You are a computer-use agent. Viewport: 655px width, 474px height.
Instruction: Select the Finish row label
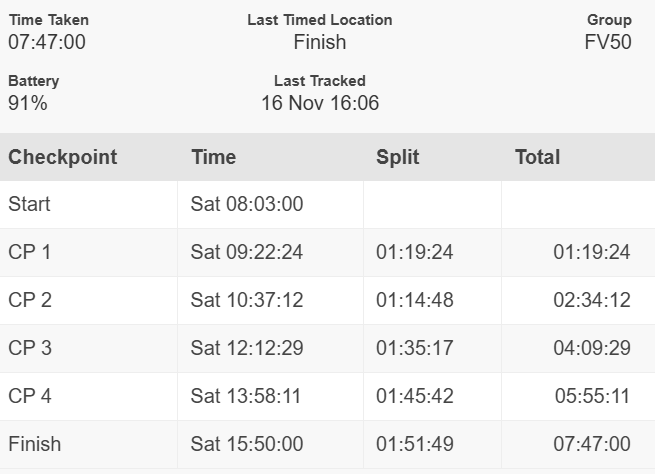tap(35, 444)
